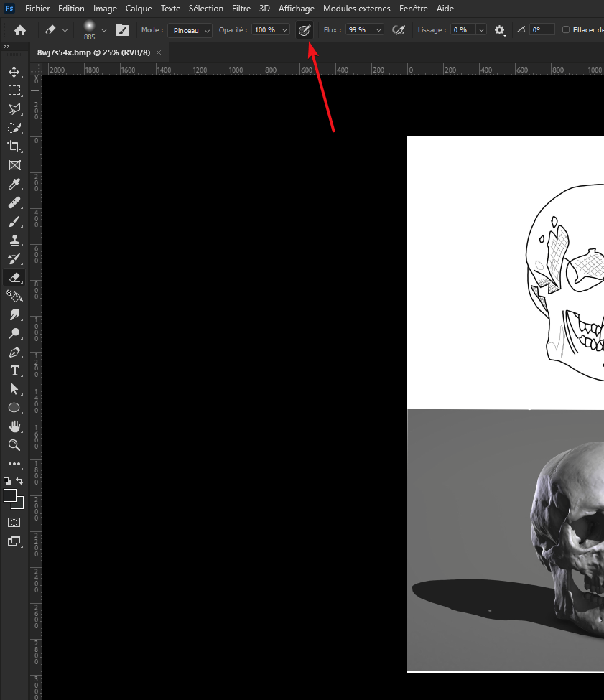The width and height of the screenshot is (604, 700).
Task: Open the Mode 'Pinceau' dropdown
Action: 191,30
